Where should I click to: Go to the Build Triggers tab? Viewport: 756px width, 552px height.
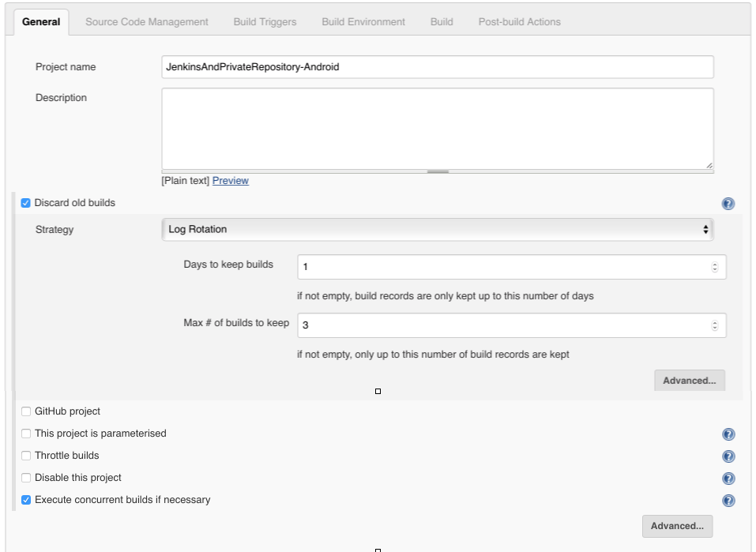coord(265,22)
